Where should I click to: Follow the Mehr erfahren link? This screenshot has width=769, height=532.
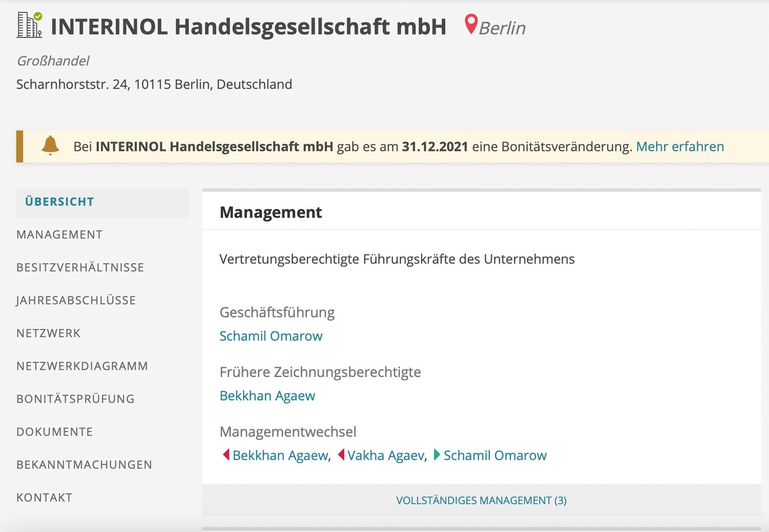pos(680,147)
